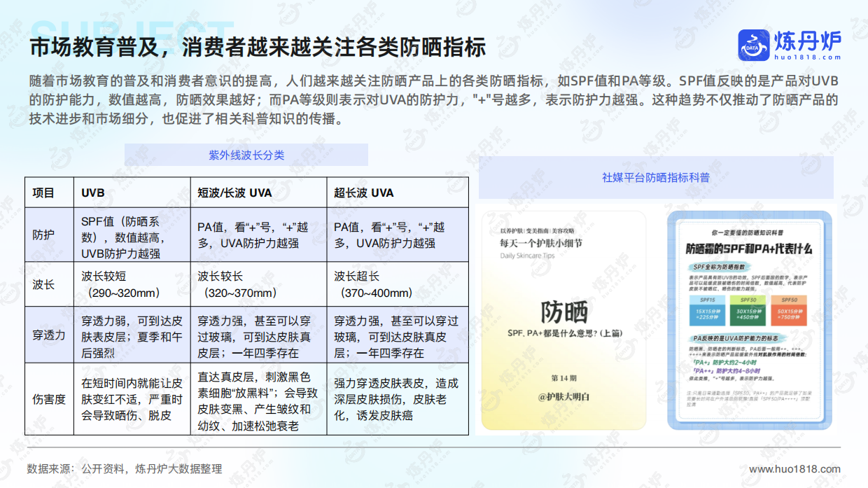868x488 pixels.
Task: Click the intro paragraph starting 随着市场教育
Action: tap(433, 99)
